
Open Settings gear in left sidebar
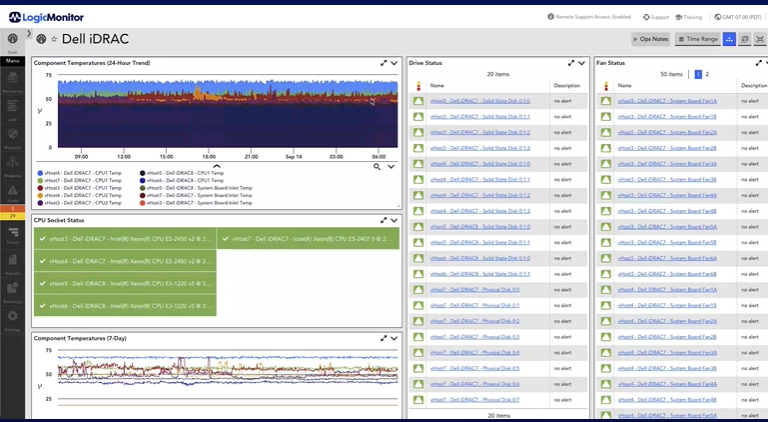(x=13, y=317)
